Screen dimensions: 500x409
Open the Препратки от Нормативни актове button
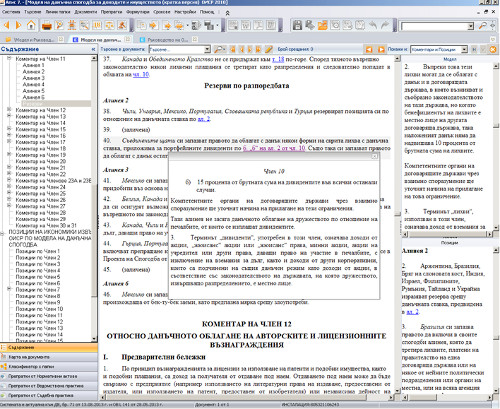coord(49,376)
